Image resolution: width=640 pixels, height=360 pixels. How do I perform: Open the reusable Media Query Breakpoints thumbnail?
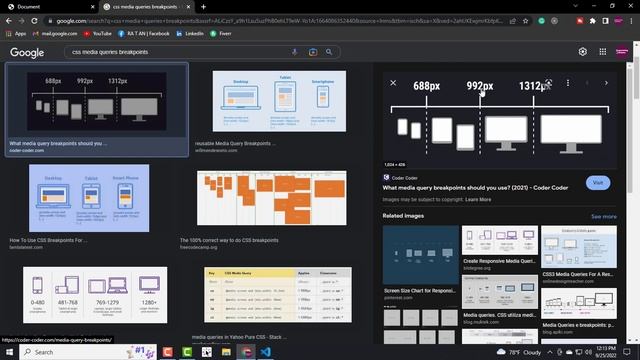tap(279, 101)
